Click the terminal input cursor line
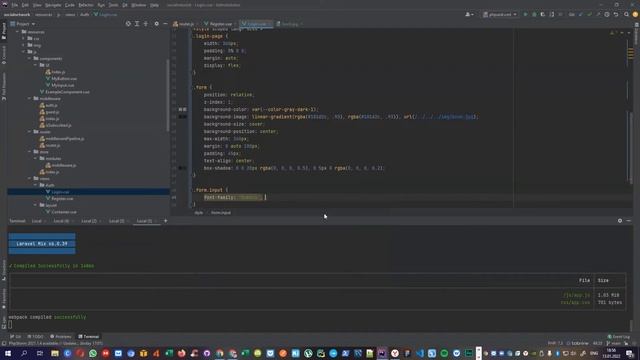Screen dimensions: 640x360 10,325
